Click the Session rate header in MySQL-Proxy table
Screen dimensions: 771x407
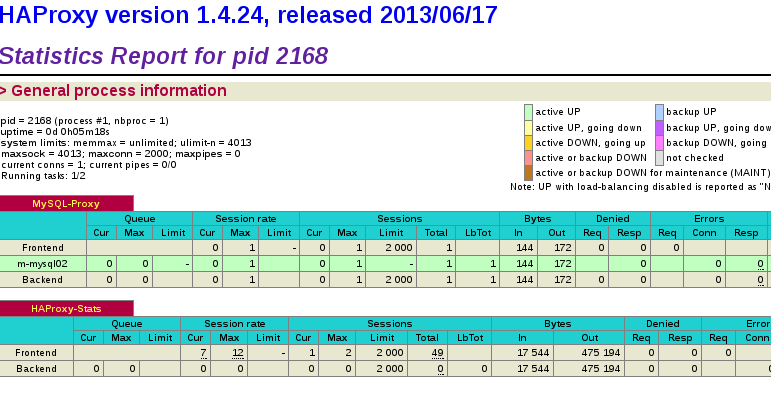pos(246,219)
